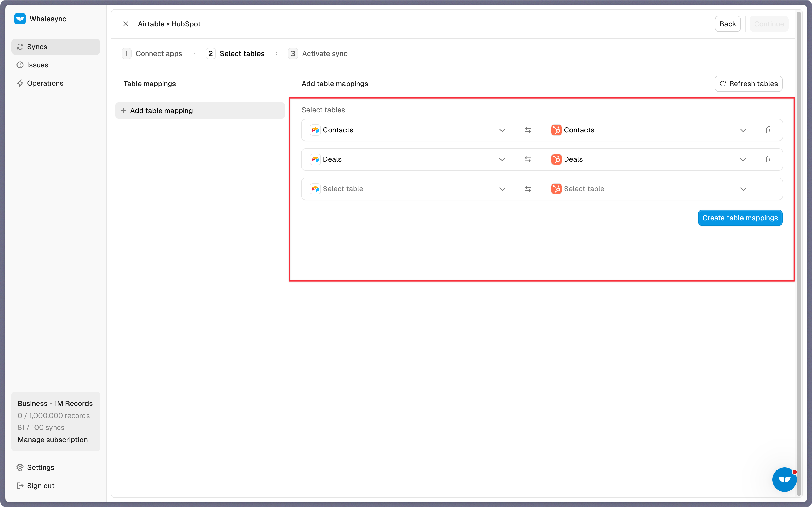Click sync direction arrows in Contacts row
Image resolution: width=812 pixels, height=507 pixels.
pyautogui.click(x=528, y=130)
